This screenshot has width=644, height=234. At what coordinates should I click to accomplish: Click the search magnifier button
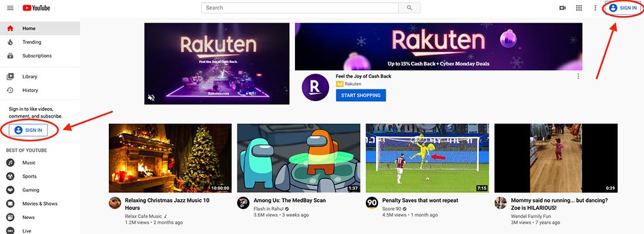click(x=409, y=8)
